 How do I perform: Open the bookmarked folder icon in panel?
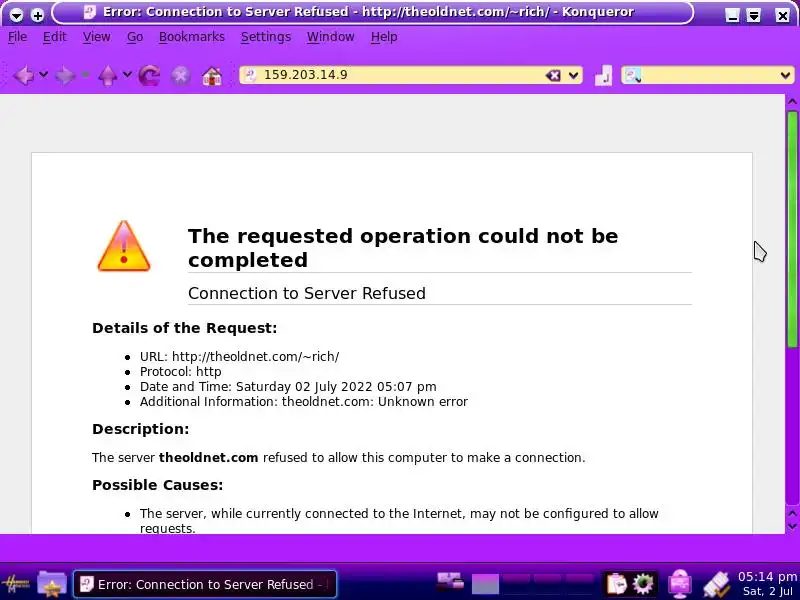52,583
